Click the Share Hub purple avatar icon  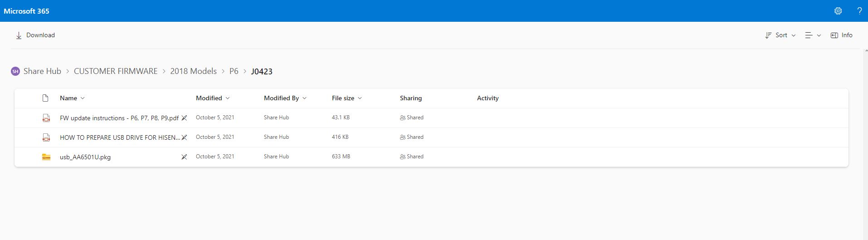(x=15, y=71)
